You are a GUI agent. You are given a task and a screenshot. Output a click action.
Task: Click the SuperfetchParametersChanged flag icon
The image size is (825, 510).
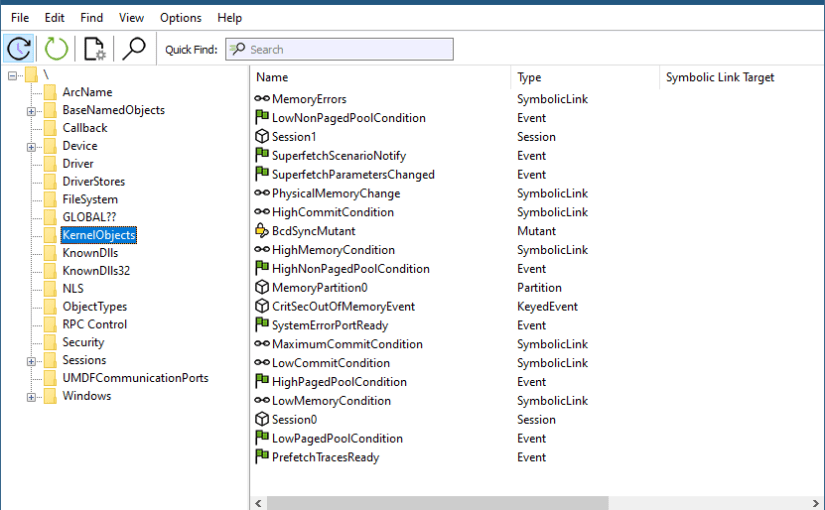[262, 174]
